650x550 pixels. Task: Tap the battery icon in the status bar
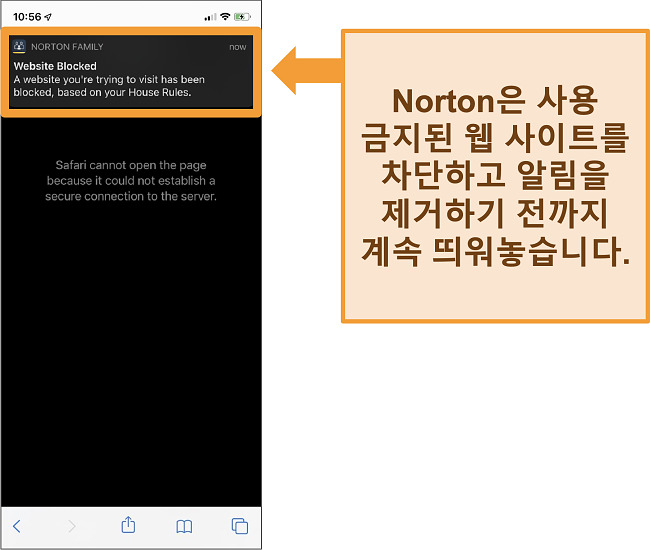click(x=242, y=17)
